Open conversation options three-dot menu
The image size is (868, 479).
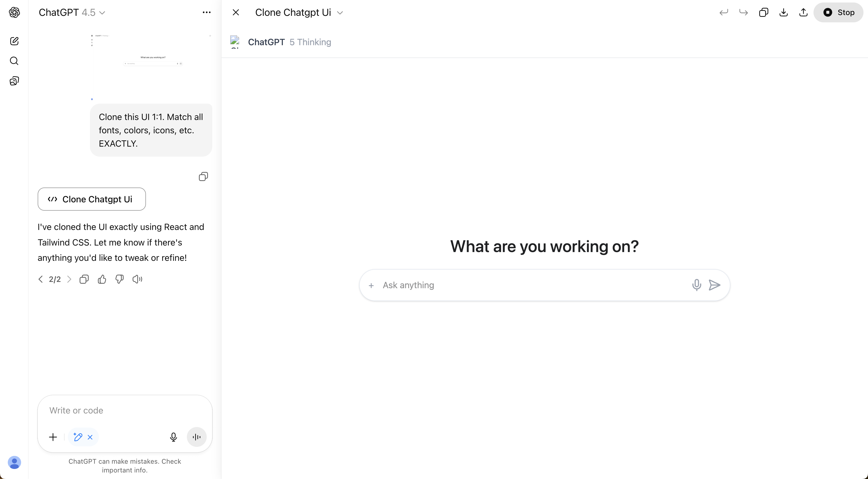[206, 13]
